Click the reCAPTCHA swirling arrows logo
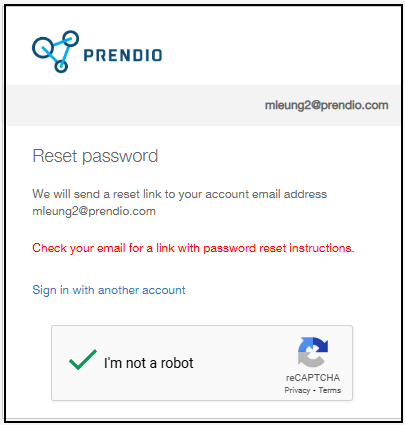 point(313,352)
